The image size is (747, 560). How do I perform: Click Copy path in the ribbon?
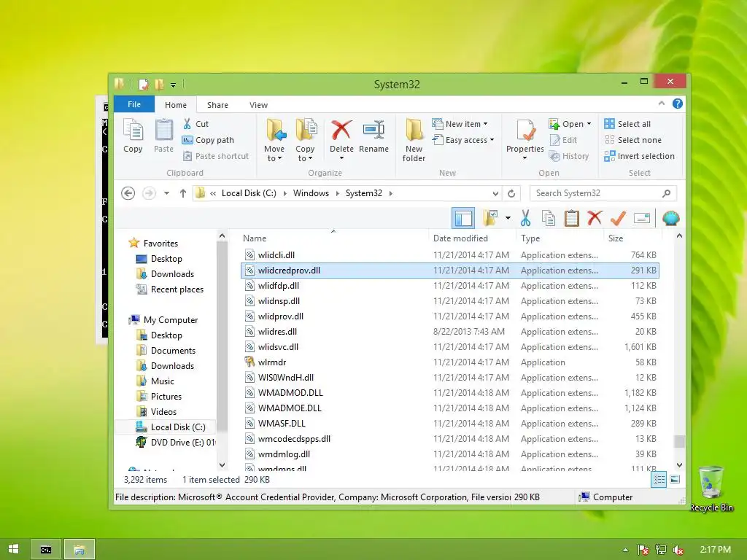(x=208, y=140)
